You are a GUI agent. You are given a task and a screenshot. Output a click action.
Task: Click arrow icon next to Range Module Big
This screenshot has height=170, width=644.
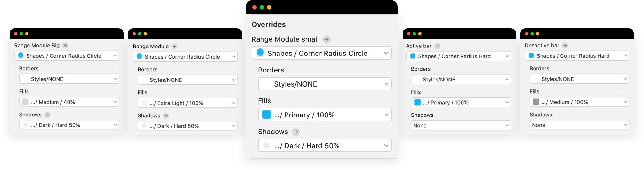pyautogui.click(x=65, y=46)
